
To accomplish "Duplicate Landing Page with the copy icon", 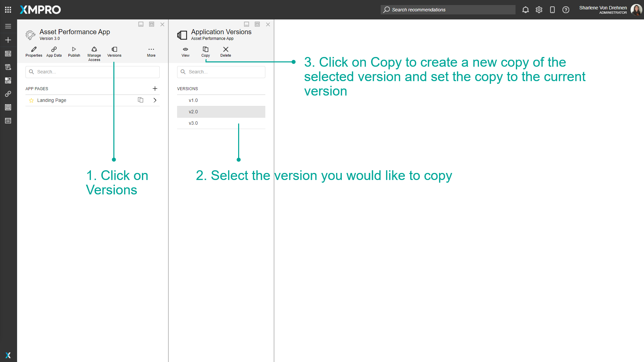I will tap(141, 100).
